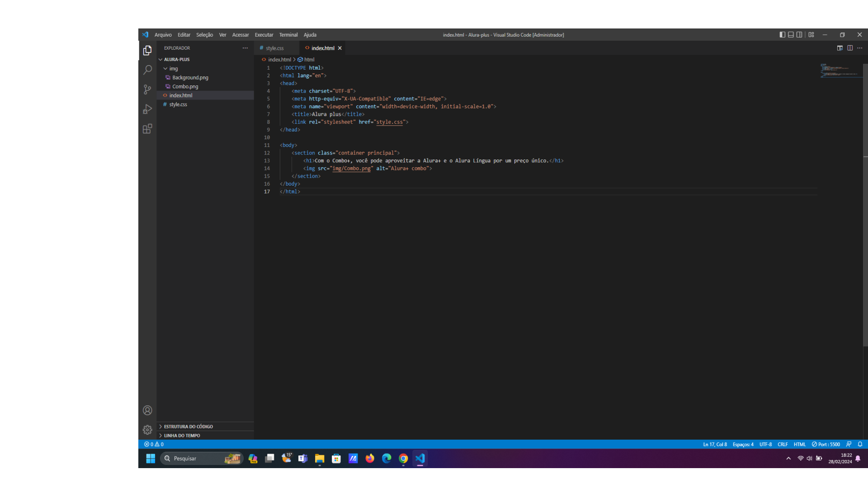Expand ESTRUTURA DO CÓDIGO section

pyautogui.click(x=205, y=427)
